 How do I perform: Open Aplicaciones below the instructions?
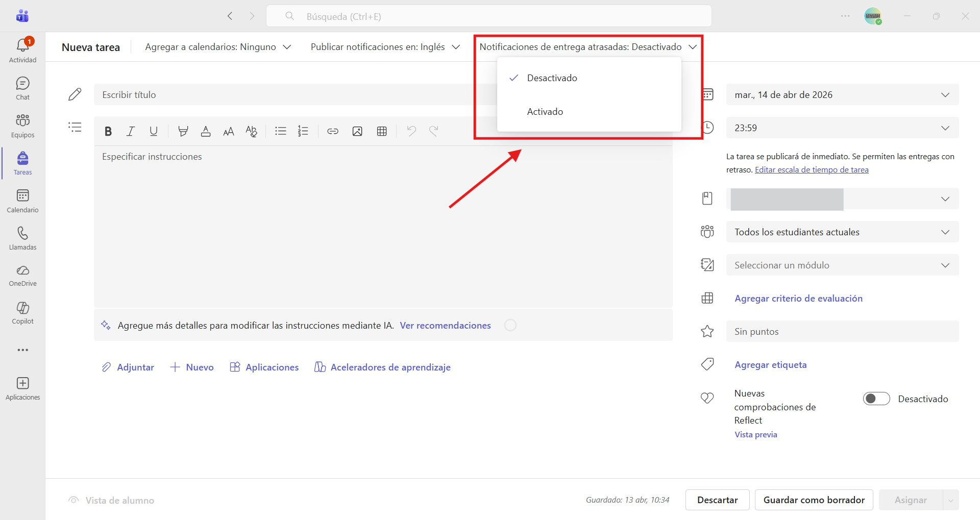264,367
